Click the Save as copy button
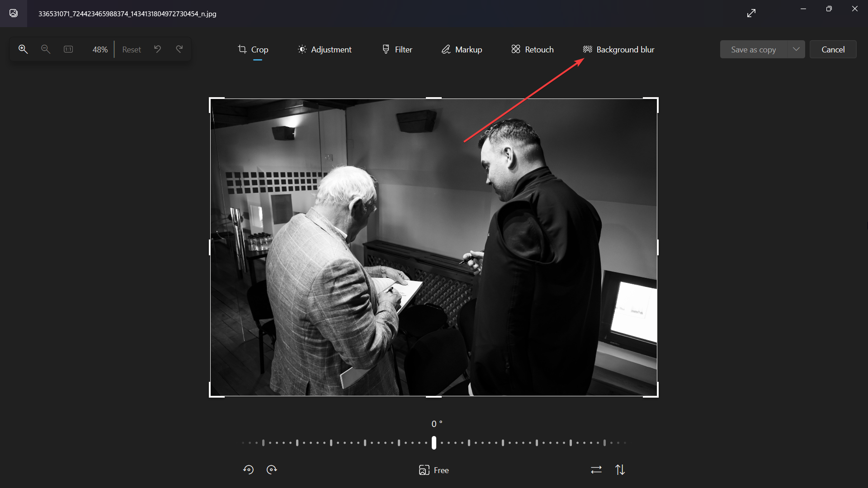 (x=754, y=49)
